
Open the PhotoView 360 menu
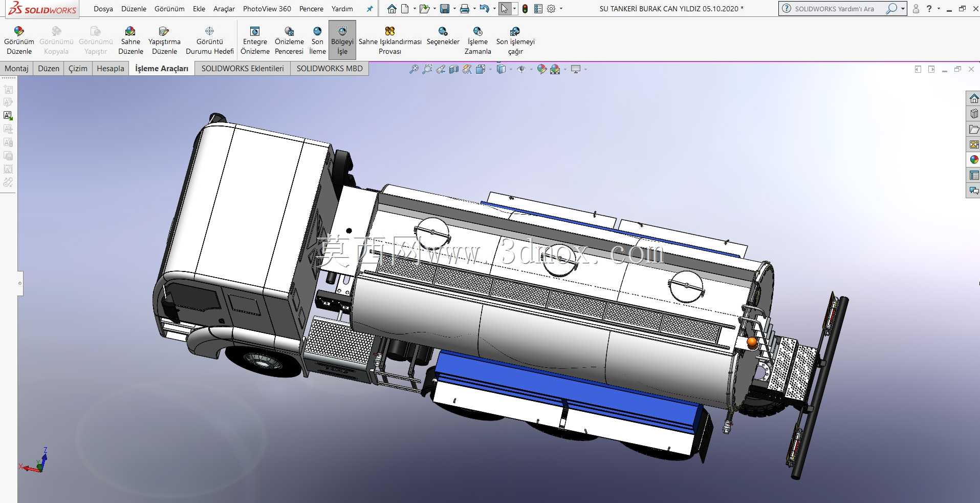coord(267,9)
